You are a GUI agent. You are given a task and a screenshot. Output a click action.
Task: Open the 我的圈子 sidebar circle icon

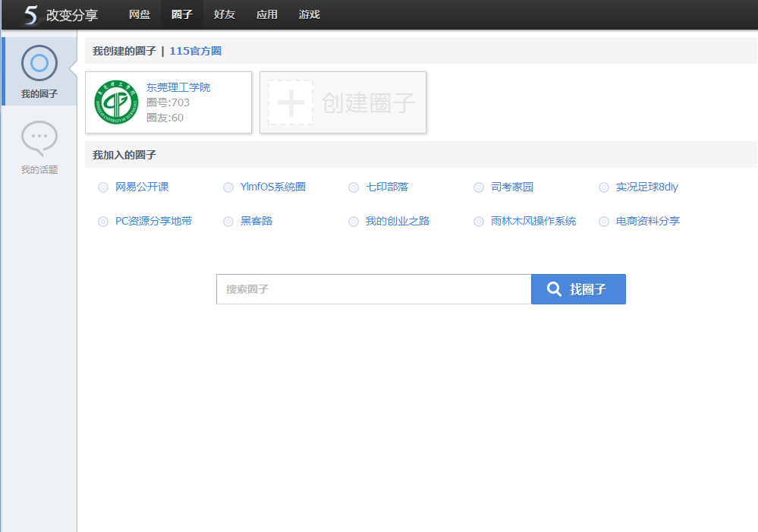[39, 63]
